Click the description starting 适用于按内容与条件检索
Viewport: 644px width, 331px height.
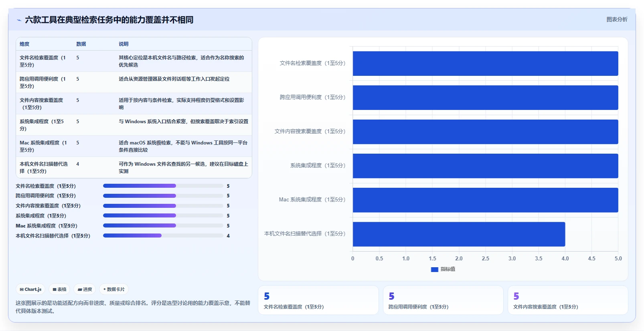click(x=181, y=104)
